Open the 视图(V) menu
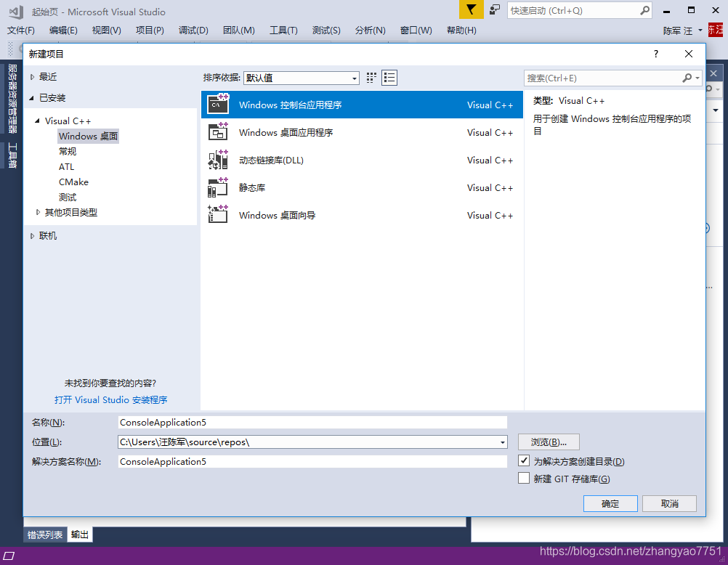Image resolution: width=728 pixels, height=565 pixels. point(106,31)
